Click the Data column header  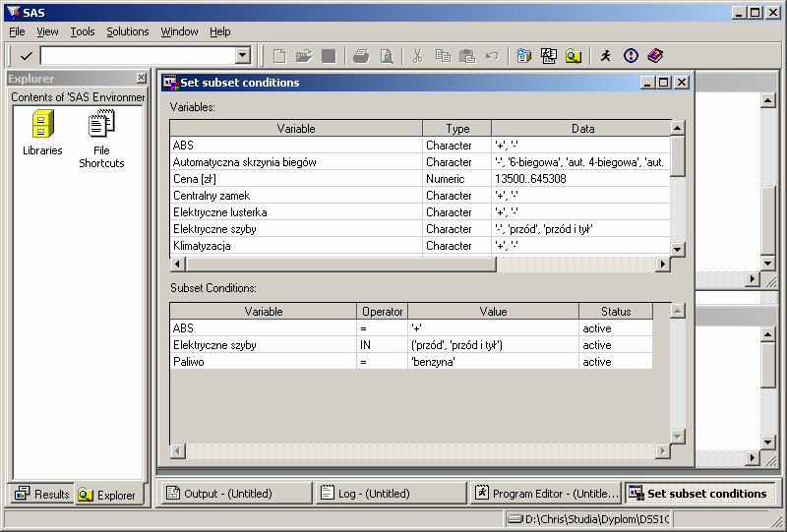pyautogui.click(x=582, y=129)
